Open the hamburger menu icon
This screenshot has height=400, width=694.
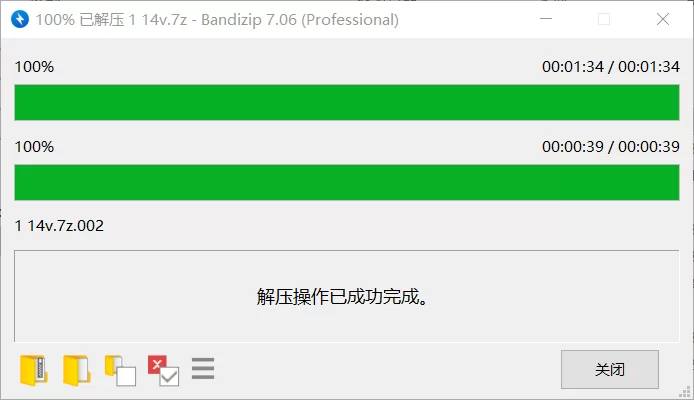203,369
